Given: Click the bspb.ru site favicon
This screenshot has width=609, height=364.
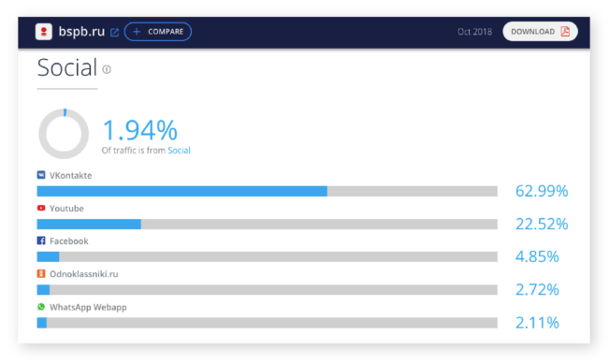Looking at the screenshot, I should [x=43, y=32].
